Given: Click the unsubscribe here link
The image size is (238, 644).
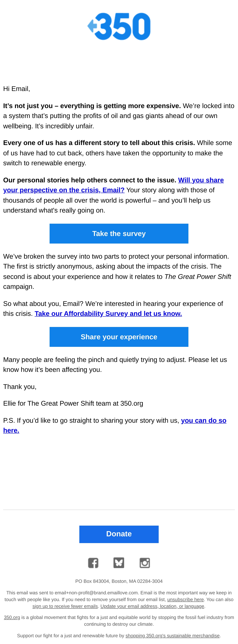Looking at the screenshot, I should (185, 600).
